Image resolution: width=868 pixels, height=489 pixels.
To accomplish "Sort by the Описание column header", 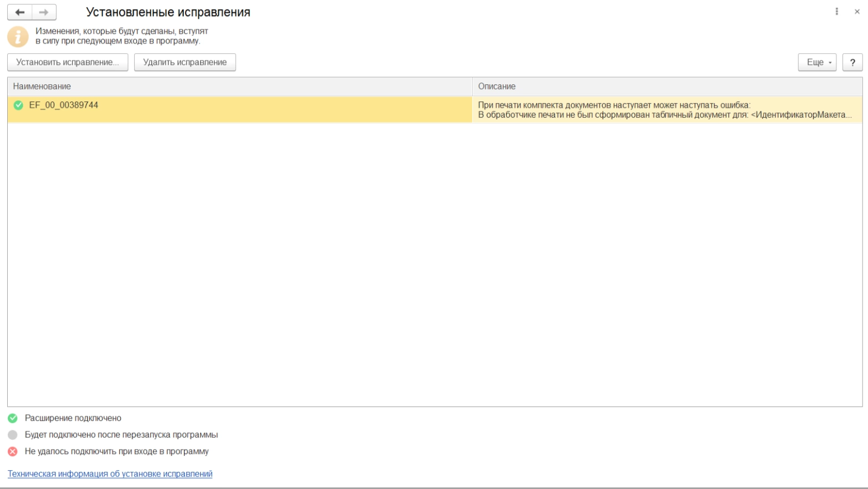I will coord(667,86).
